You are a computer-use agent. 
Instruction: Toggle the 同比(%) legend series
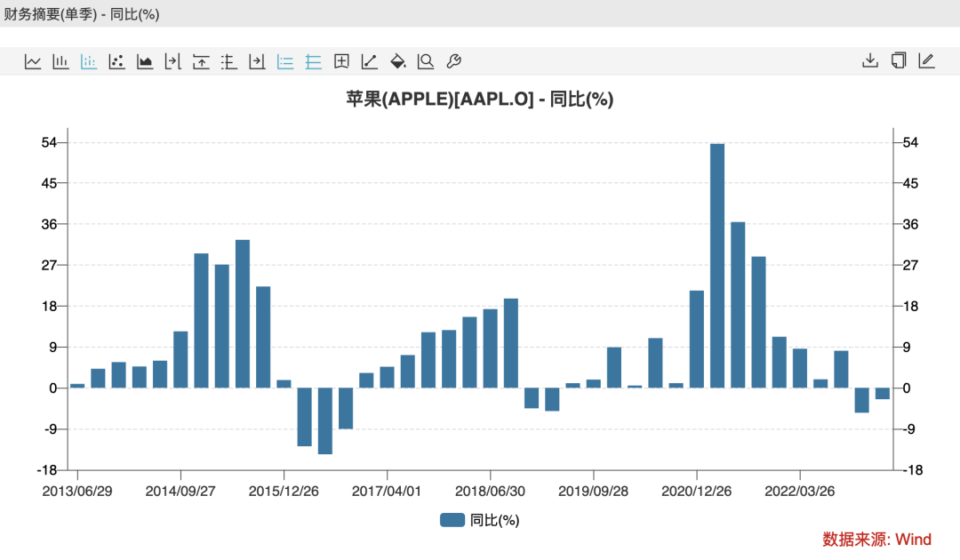click(x=479, y=520)
